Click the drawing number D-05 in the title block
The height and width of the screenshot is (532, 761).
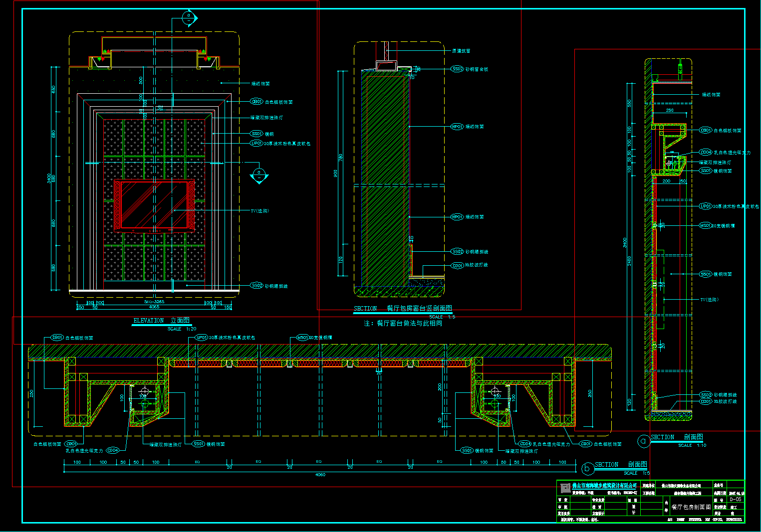click(x=735, y=499)
